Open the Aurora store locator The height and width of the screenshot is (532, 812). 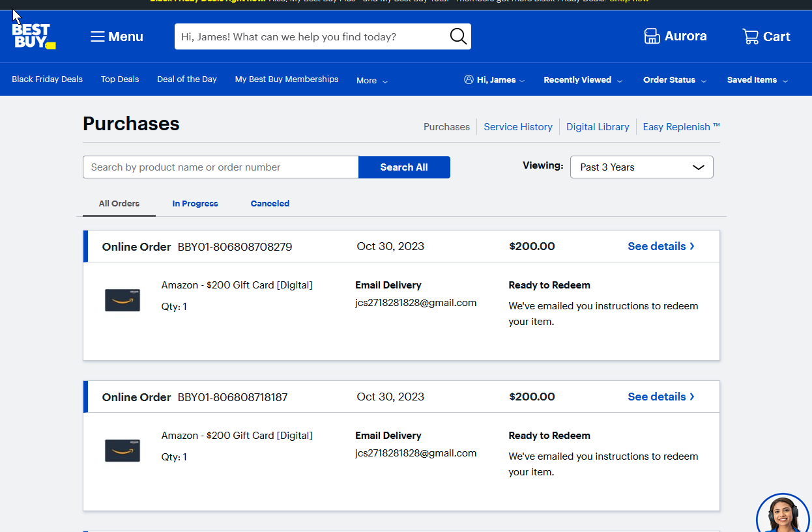pyautogui.click(x=675, y=36)
